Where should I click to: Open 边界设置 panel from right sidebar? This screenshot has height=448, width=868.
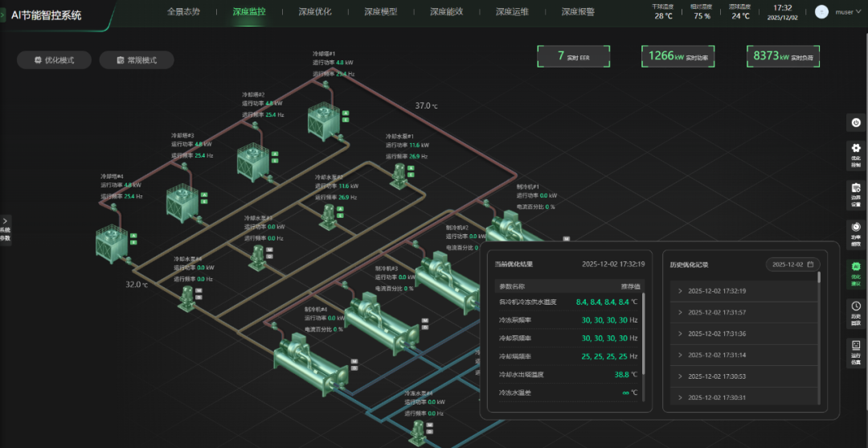tap(856, 191)
